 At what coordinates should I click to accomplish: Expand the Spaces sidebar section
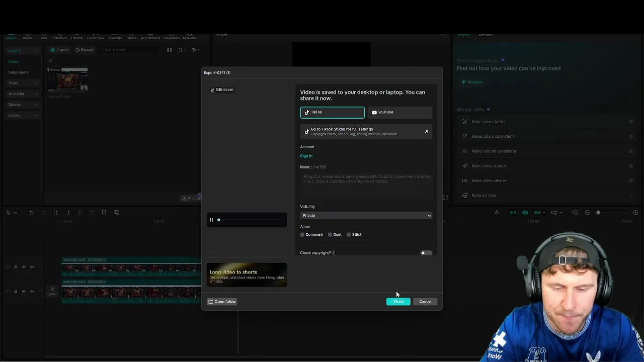pyautogui.click(x=23, y=105)
